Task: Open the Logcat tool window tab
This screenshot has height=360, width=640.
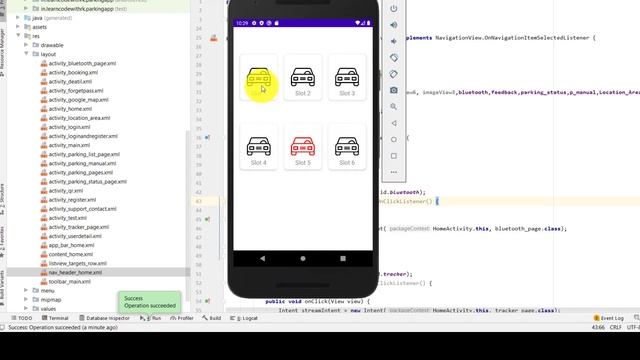Action: click(244, 318)
